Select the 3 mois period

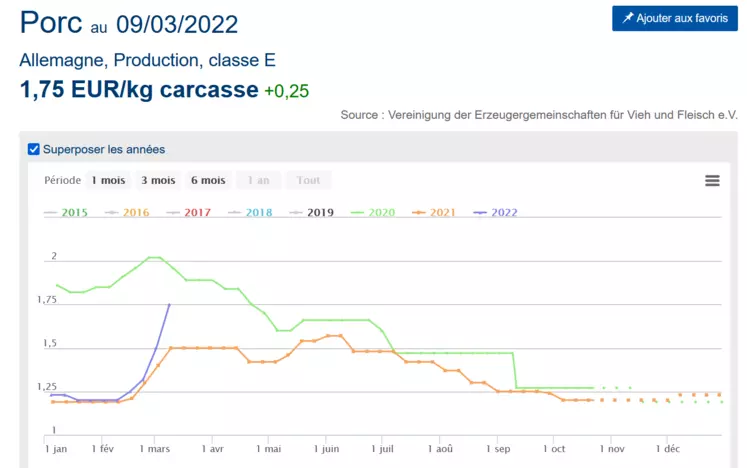[158, 181]
